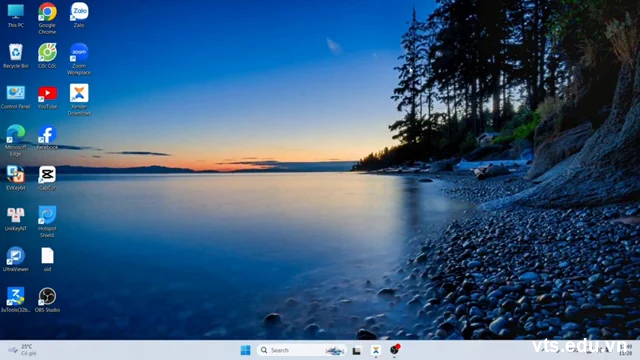This screenshot has width=640, height=360.
Task: Select the YouTube desktop shortcut
Action: click(x=47, y=97)
